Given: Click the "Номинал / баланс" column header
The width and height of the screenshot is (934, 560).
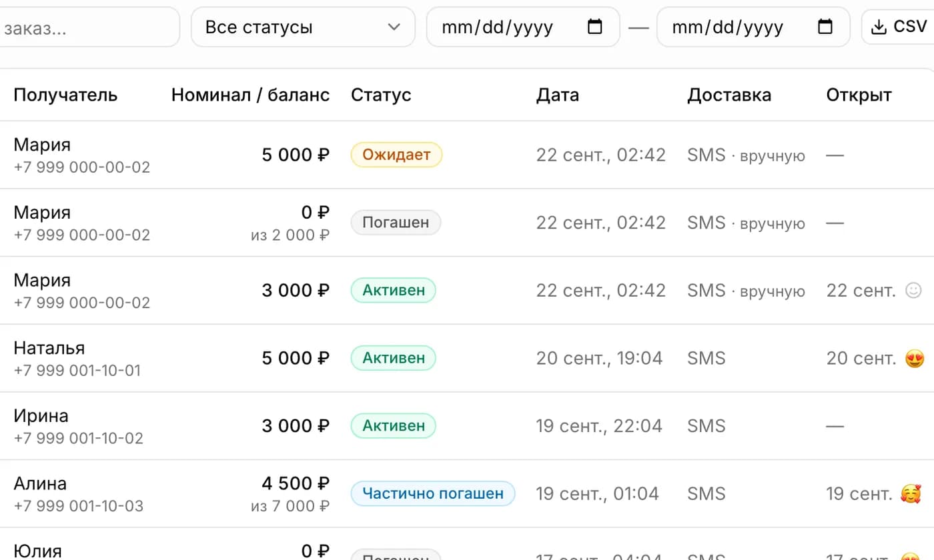Looking at the screenshot, I should point(250,95).
